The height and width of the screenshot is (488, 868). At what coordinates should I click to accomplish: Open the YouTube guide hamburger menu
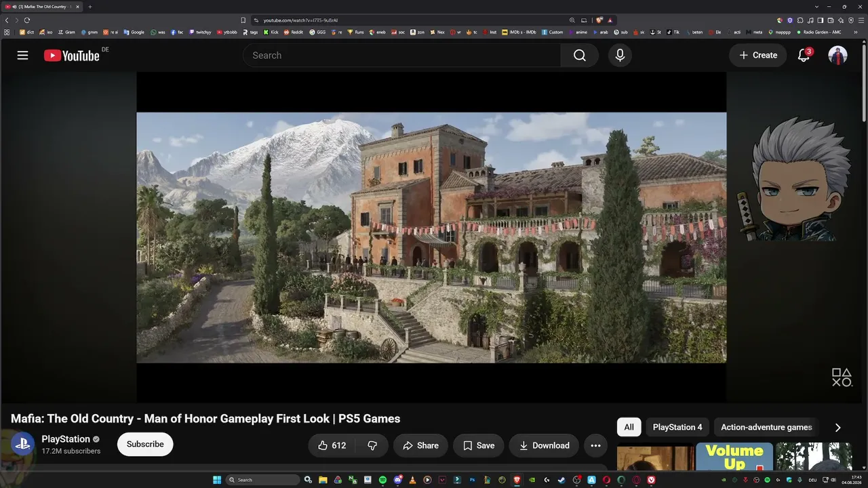tap(22, 56)
